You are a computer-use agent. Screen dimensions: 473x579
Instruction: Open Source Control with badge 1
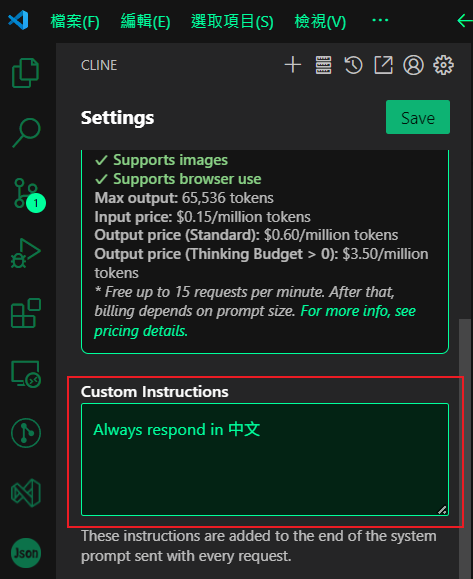point(29,194)
